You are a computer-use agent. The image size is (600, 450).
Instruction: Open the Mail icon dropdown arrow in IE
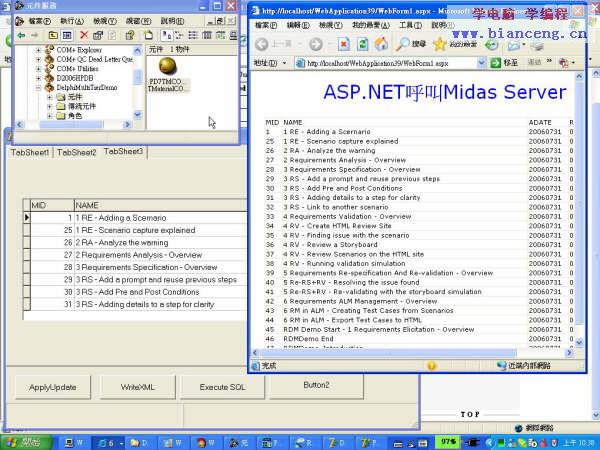[x=523, y=46]
